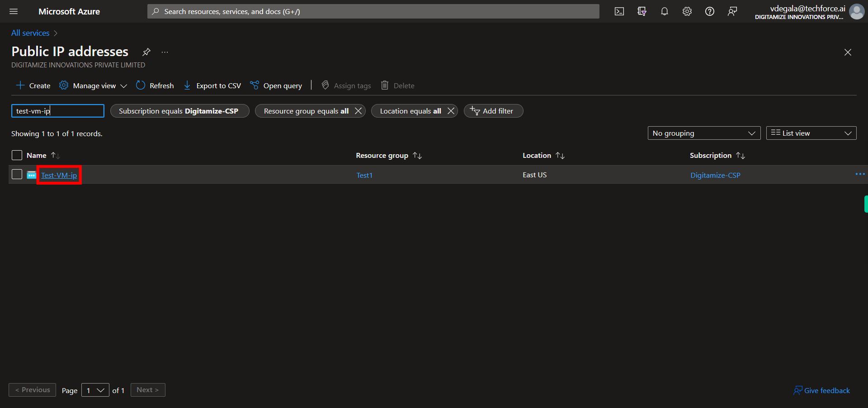This screenshot has width=868, height=408.
Task: Click the user account avatar
Action: tap(857, 11)
